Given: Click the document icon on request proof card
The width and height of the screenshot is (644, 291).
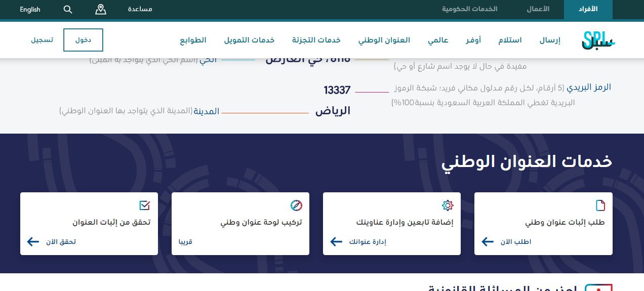Looking at the screenshot, I should (x=600, y=205).
